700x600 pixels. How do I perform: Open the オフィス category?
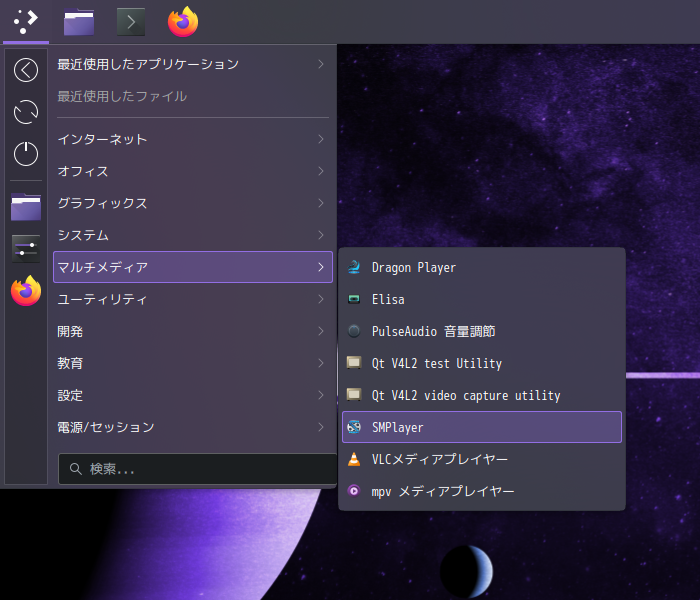click(x=193, y=171)
